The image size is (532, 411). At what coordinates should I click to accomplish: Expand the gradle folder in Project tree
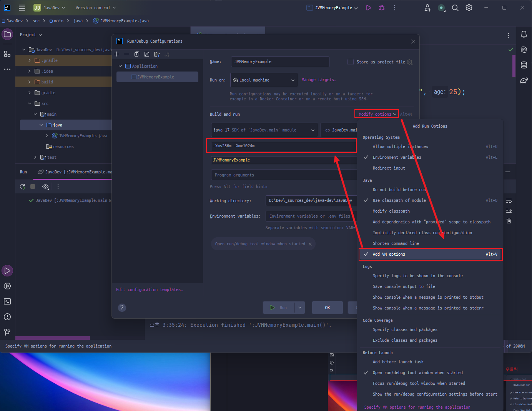coord(30,93)
